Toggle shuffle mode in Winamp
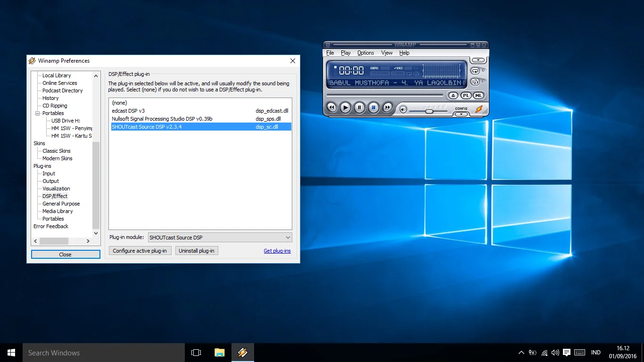This screenshot has height=362, width=644. [x=475, y=81]
